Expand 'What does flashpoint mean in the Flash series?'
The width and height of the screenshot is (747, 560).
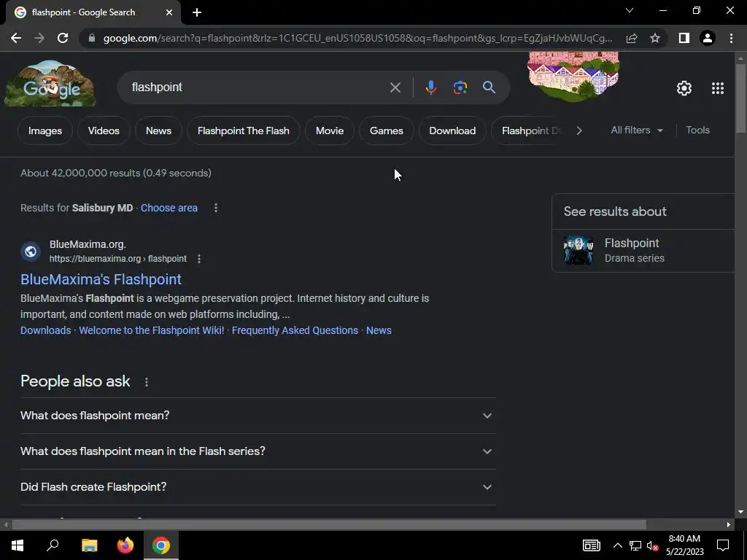click(x=258, y=451)
